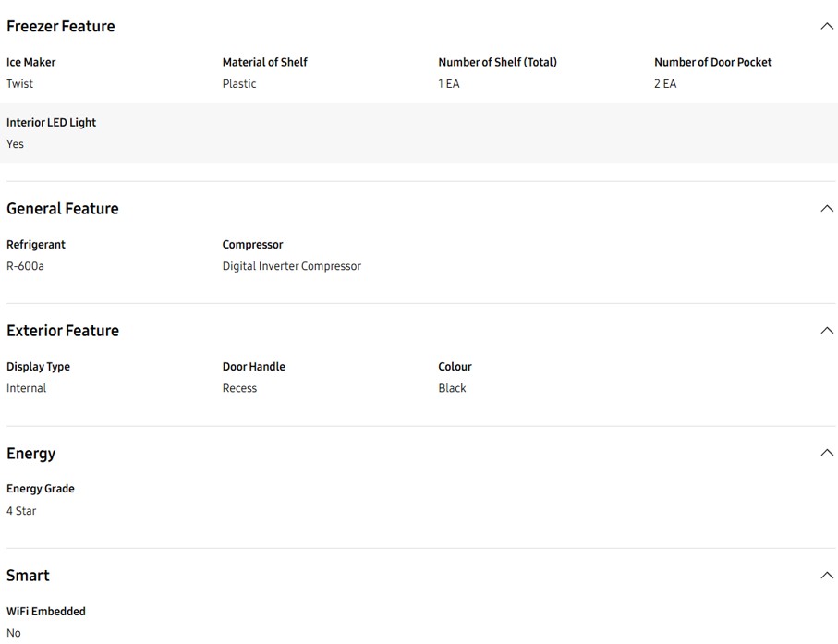
Task: Collapse General Feature section using chevron arrow
Action: (826, 208)
